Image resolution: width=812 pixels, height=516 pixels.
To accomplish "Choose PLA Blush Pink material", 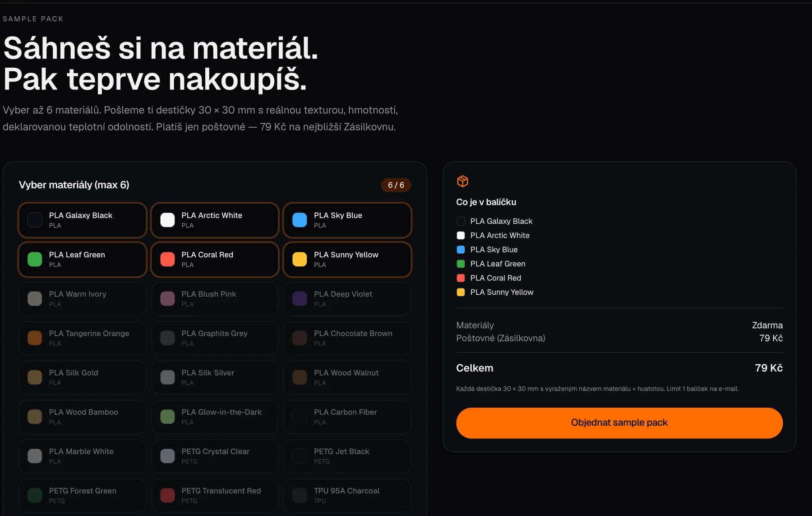I will [x=215, y=298].
